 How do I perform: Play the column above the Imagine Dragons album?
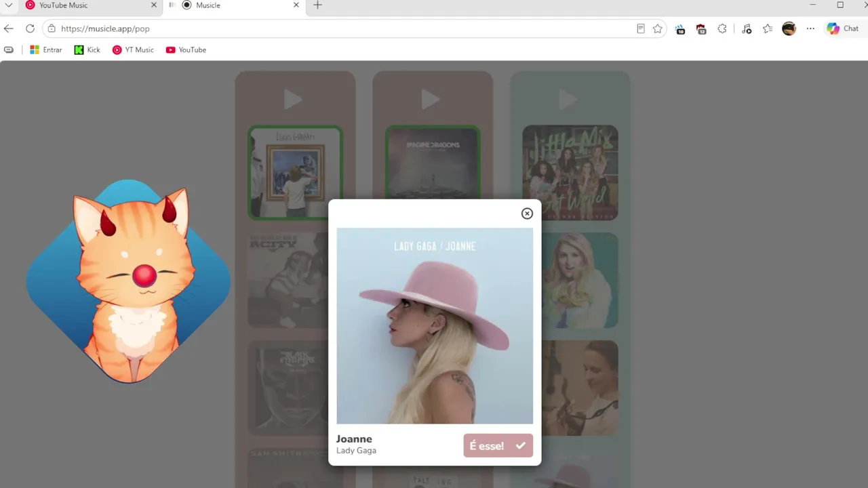click(x=431, y=100)
